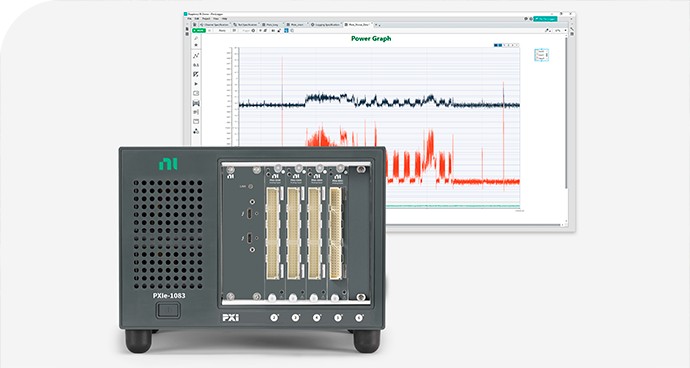Switch to the Channel Specification tab

coord(214,25)
